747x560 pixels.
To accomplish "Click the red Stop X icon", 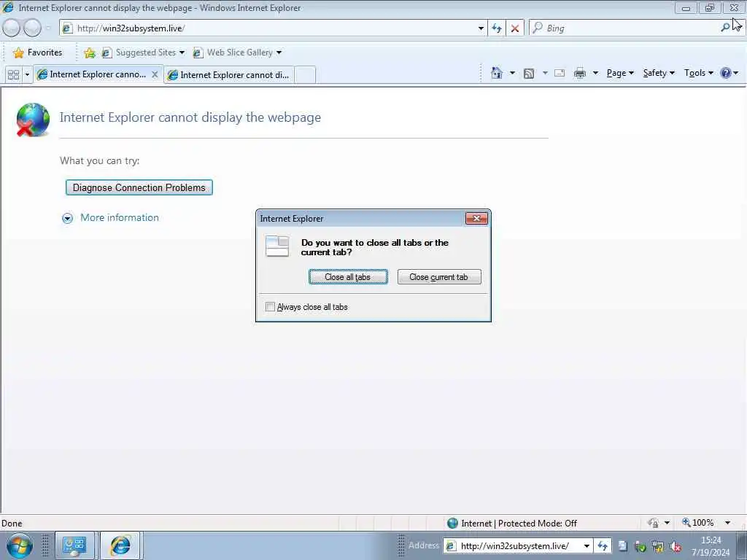I will click(515, 28).
